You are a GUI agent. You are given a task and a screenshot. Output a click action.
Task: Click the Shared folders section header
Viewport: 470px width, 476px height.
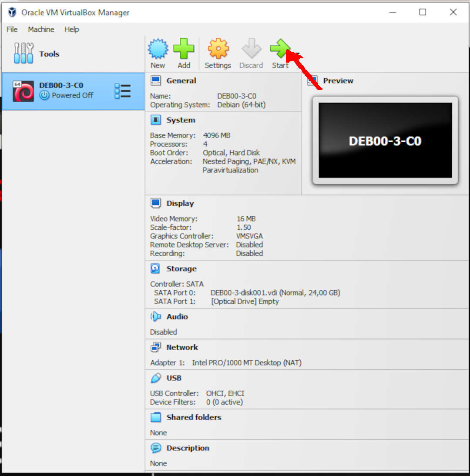194,417
